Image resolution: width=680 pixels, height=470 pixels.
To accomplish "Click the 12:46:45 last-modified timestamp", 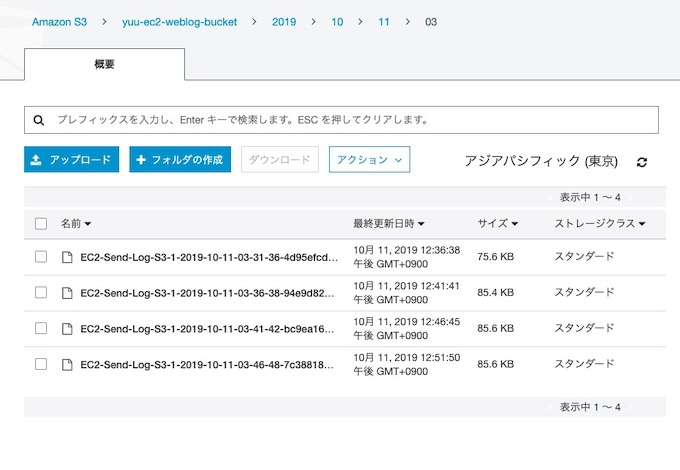I will point(406,328).
